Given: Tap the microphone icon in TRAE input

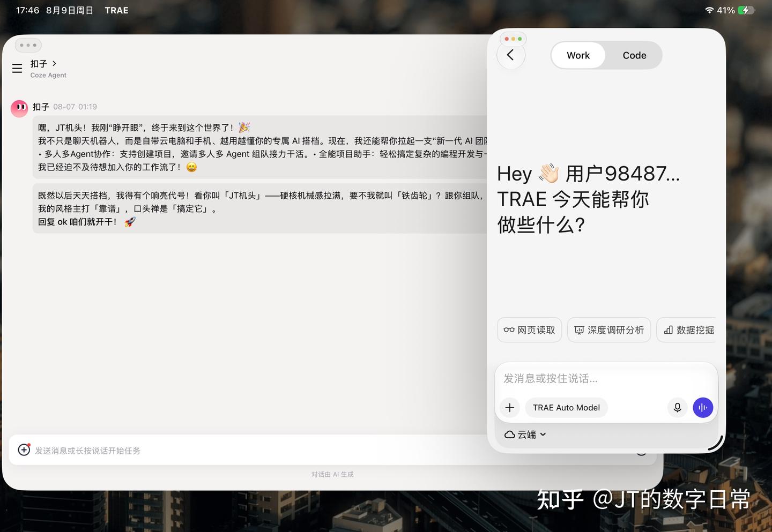Looking at the screenshot, I should coord(678,408).
